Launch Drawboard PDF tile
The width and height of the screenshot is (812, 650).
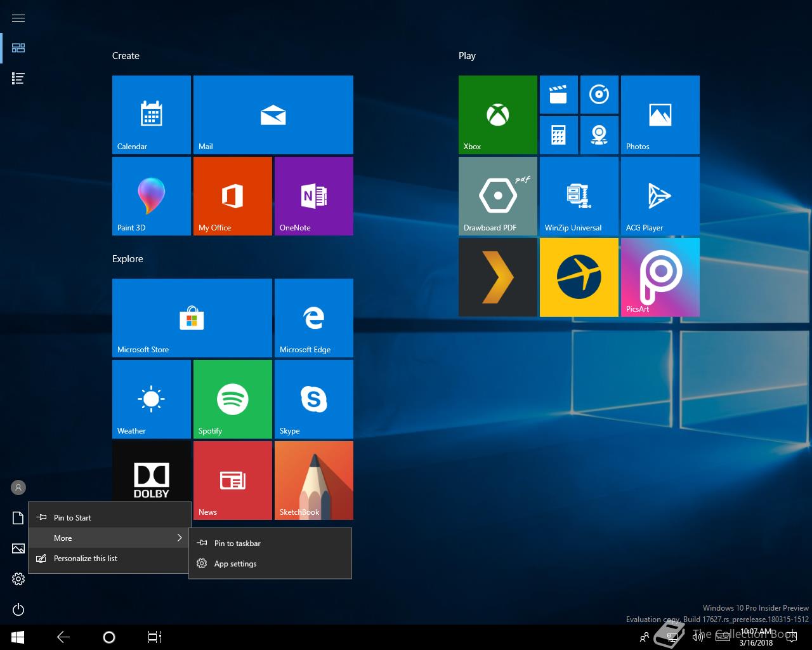(x=498, y=196)
